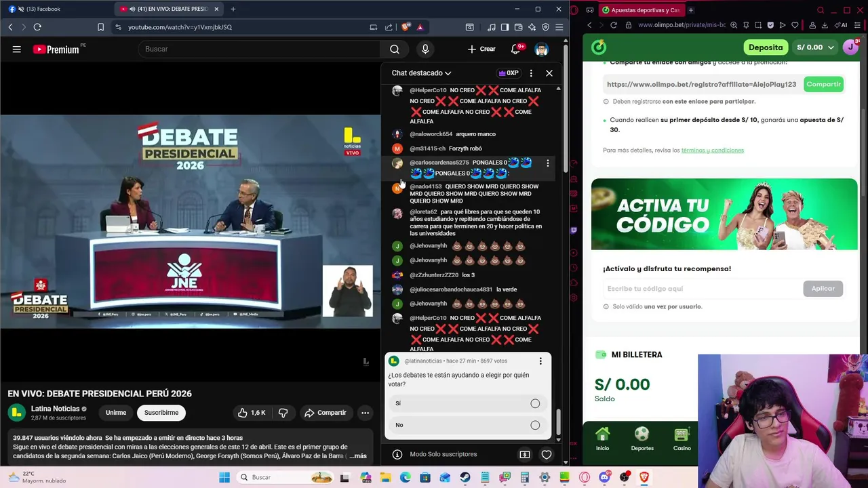Screen dimensions: 868x488
Task: Click the Compartir affiliate link button
Action: point(823,84)
